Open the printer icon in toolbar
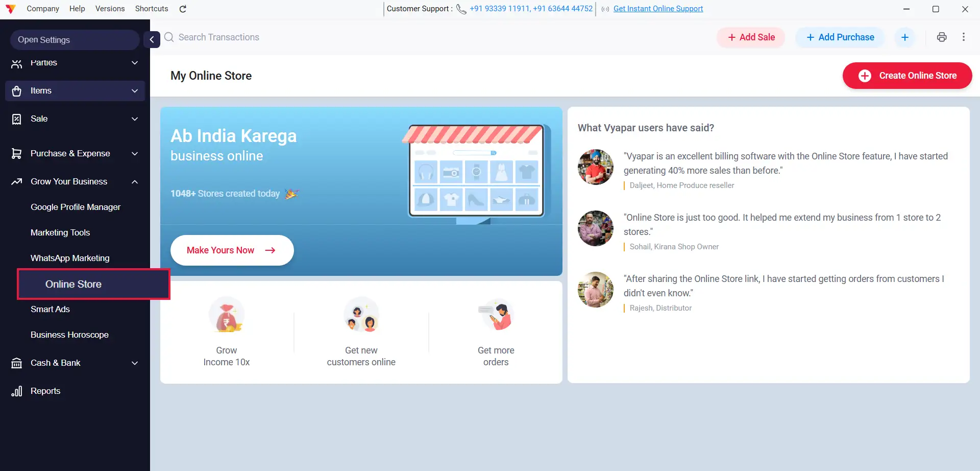The height and width of the screenshot is (471, 980). tap(942, 37)
